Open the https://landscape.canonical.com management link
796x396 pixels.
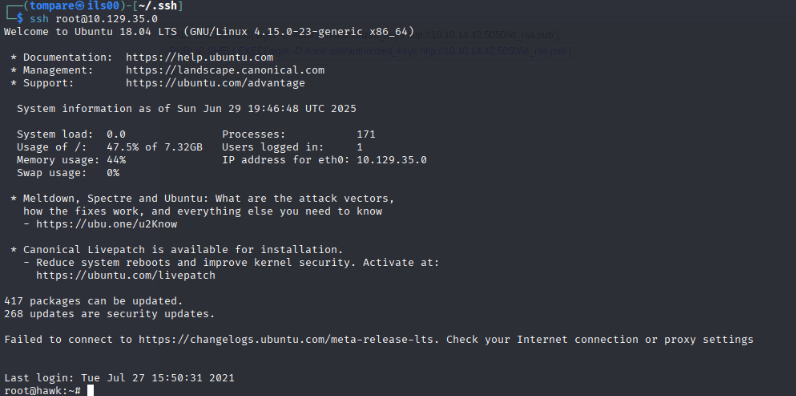click(x=225, y=70)
